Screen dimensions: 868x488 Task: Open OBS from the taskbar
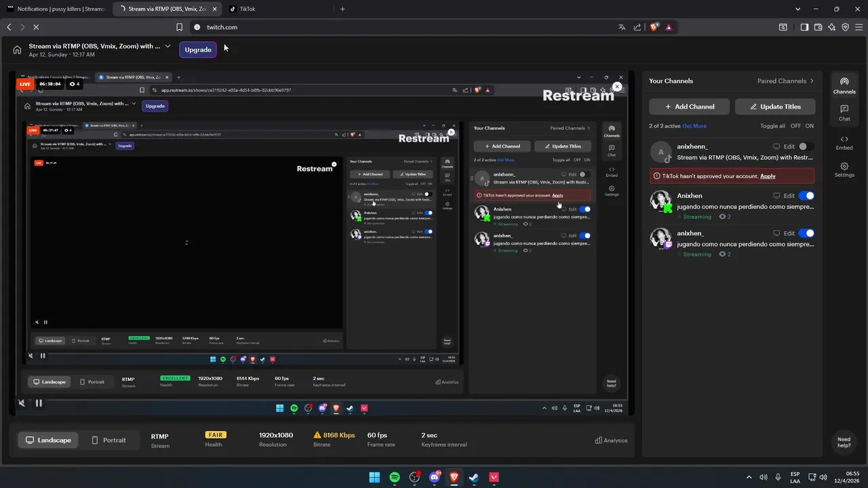coord(414,477)
